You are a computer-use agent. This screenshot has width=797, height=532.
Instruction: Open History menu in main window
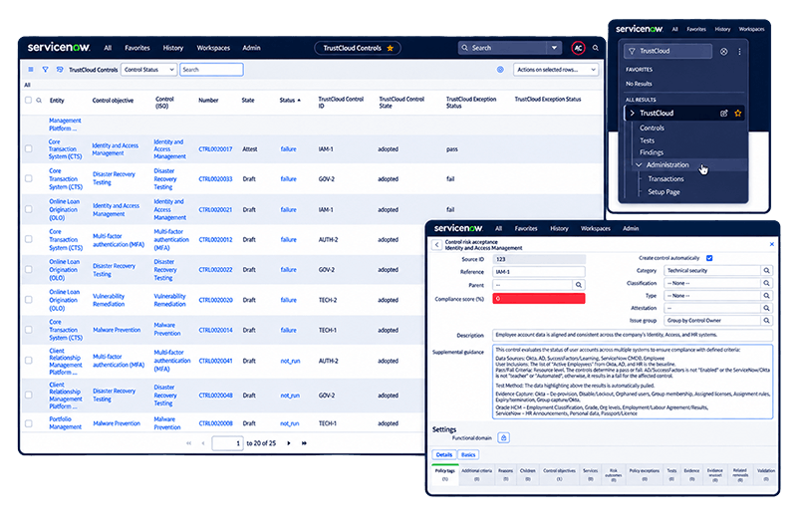172,48
